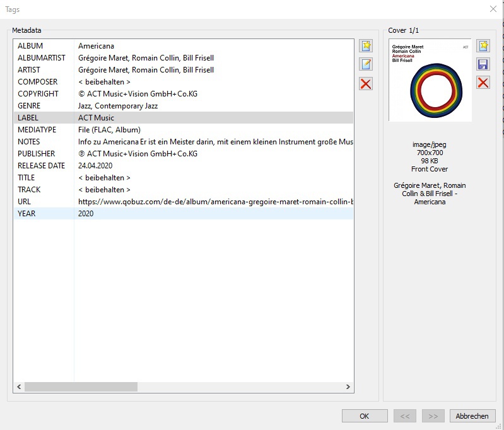This screenshot has height=430, width=504.
Task: Go to the previous file with the << button
Action: pyautogui.click(x=405, y=416)
